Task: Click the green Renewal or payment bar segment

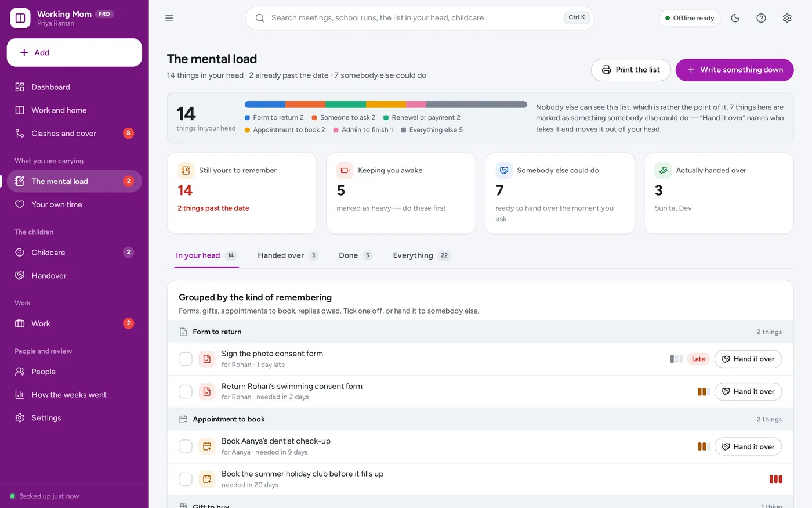Action: pyautogui.click(x=346, y=105)
